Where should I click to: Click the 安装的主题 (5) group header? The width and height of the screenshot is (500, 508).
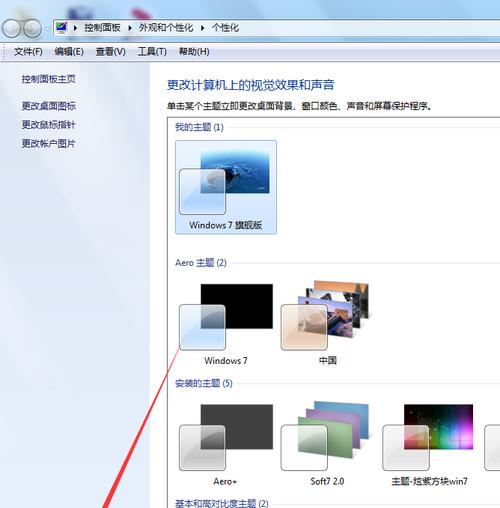204,383
